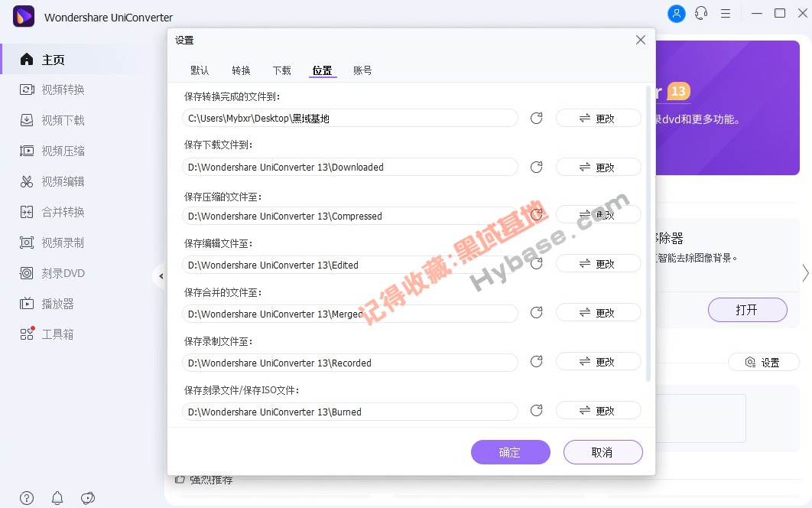Viewport: 812px width, 508px height.
Task: Switch to the 下载 tab
Action: click(x=281, y=70)
